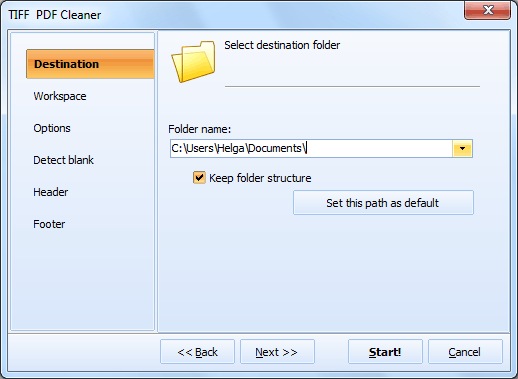Open the Footer settings section

(x=49, y=224)
